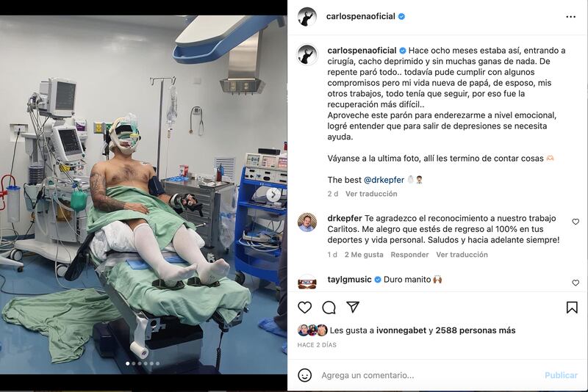Add a comment in the text field
Screen dimensions: 588x392
[429, 375]
